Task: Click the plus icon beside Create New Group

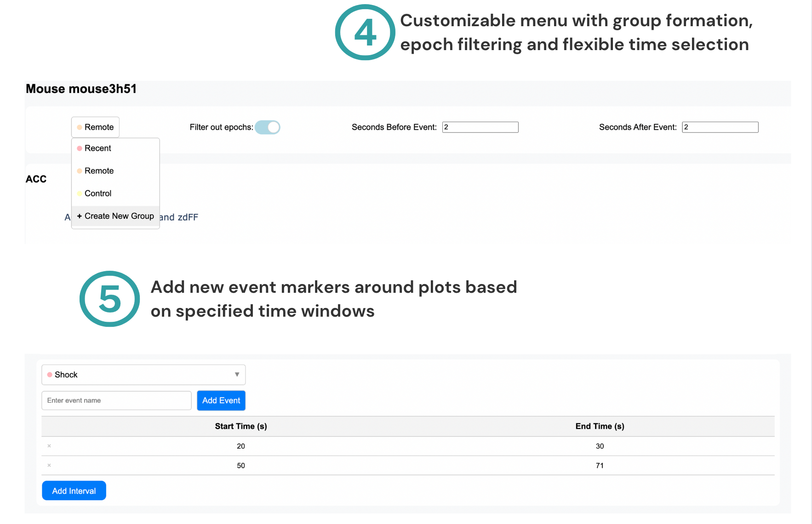Action: 80,216
